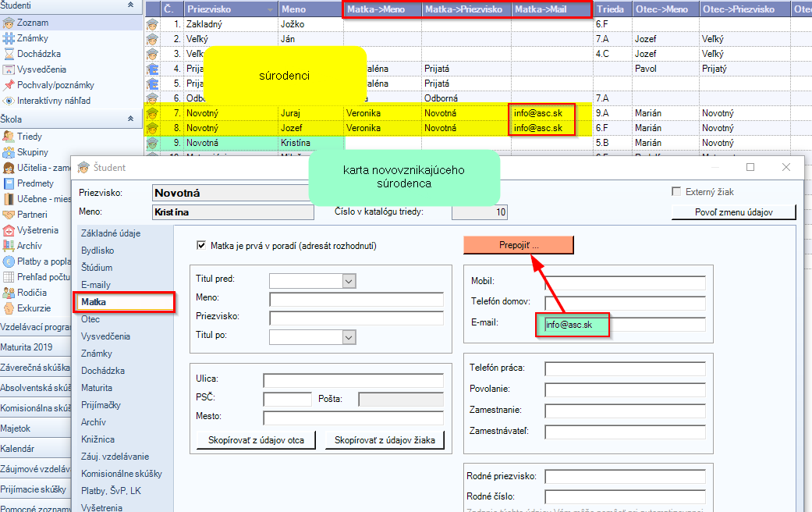Click student icon in row Veľký Ján

152,39
